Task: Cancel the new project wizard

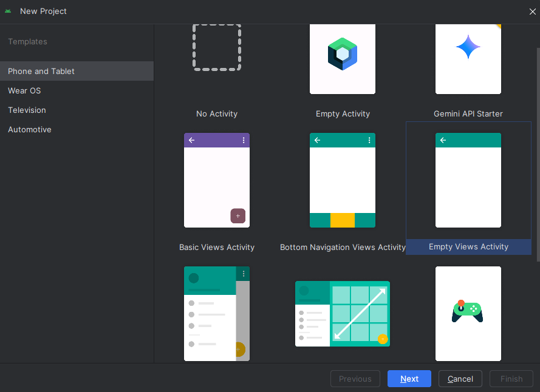Action: (x=460, y=379)
